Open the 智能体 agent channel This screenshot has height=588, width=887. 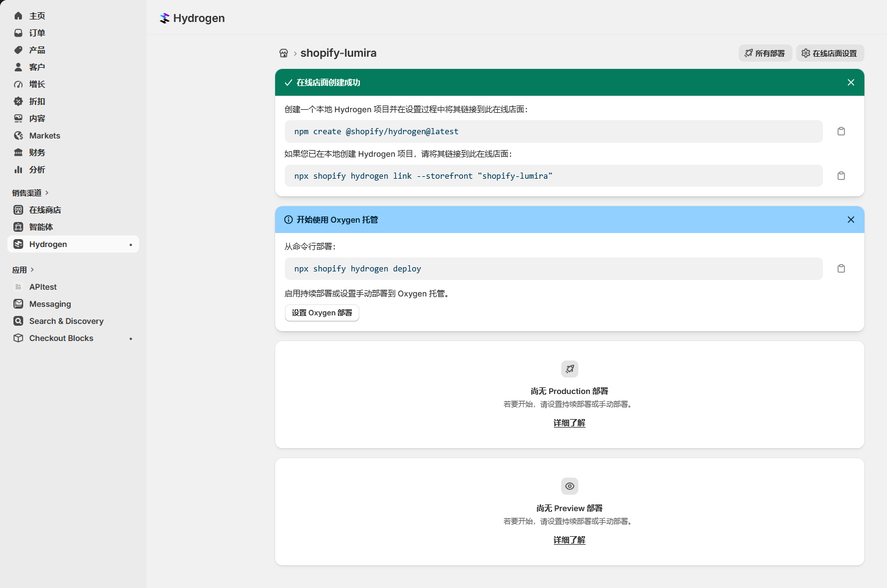(73, 227)
